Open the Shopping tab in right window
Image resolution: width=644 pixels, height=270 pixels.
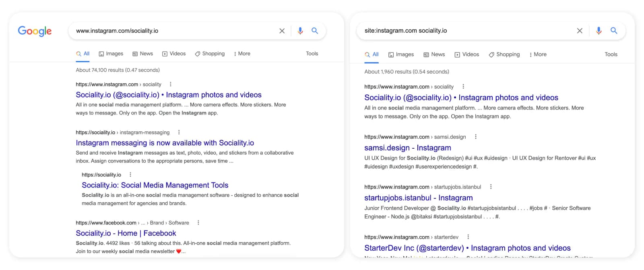(504, 54)
